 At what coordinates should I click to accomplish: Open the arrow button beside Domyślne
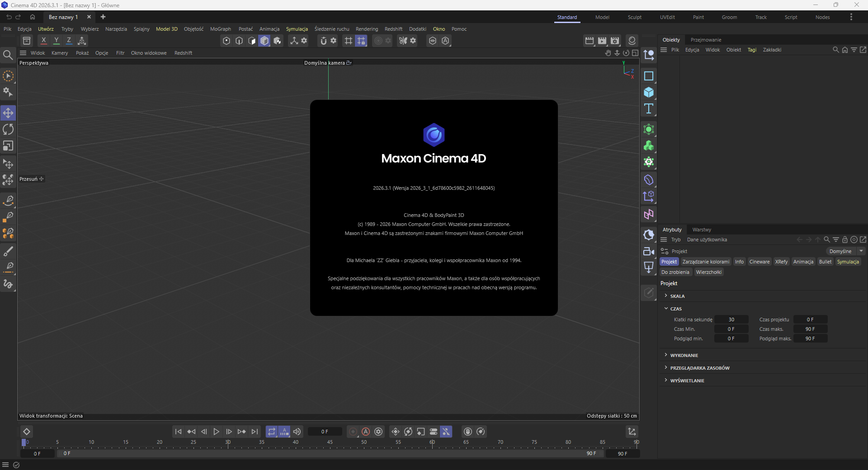[x=861, y=251]
